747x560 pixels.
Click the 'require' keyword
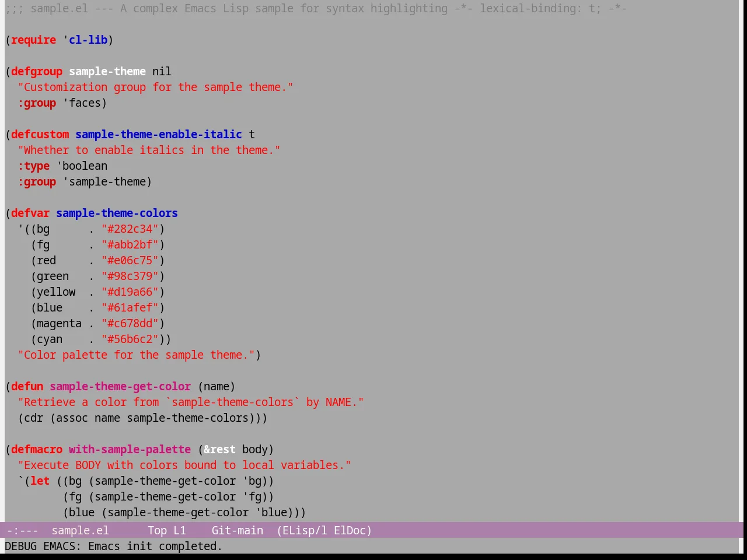tap(34, 40)
